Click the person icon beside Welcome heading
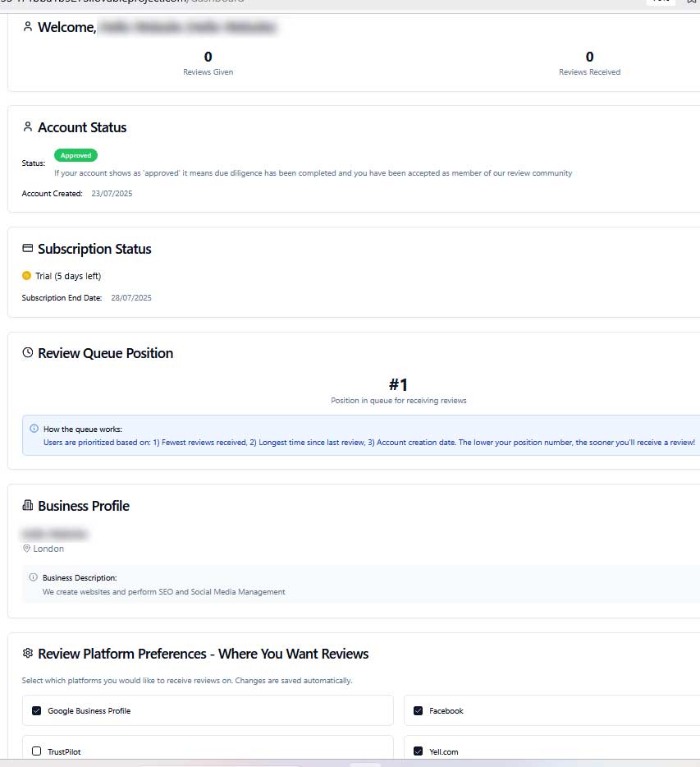Image resolution: width=700 pixels, height=767 pixels. pyautogui.click(x=27, y=26)
